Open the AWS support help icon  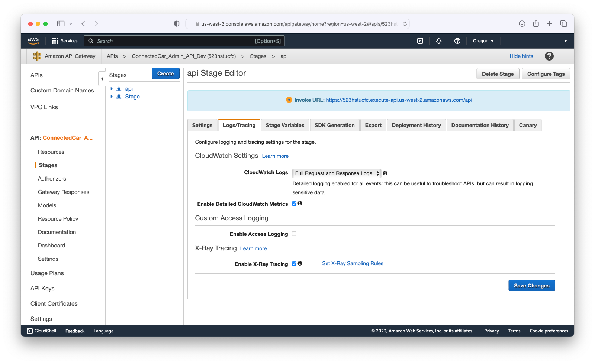coord(457,41)
